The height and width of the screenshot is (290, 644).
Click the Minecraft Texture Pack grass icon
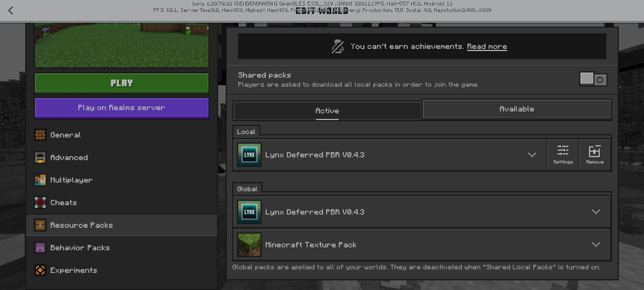click(x=249, y=245)
